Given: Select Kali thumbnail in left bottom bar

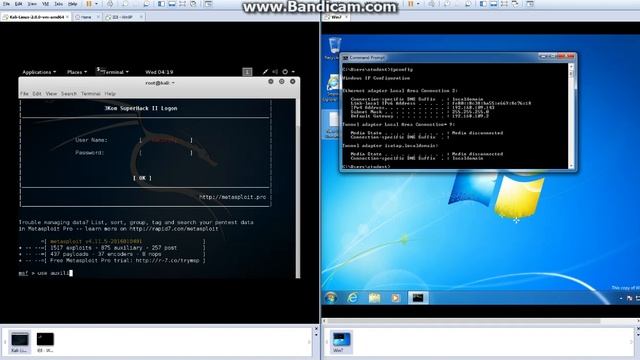Looking at the screenshot, I should 20,342.
